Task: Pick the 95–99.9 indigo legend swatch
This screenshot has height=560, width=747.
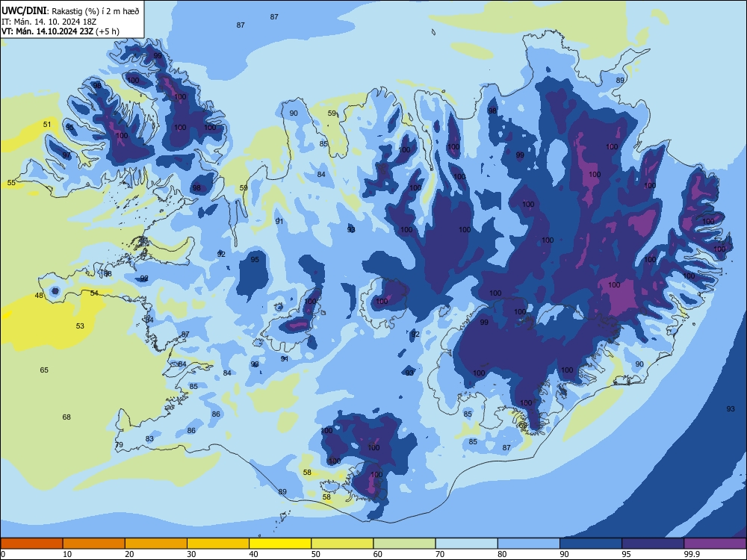Action: pyautogui.click(x=653, y=544)
